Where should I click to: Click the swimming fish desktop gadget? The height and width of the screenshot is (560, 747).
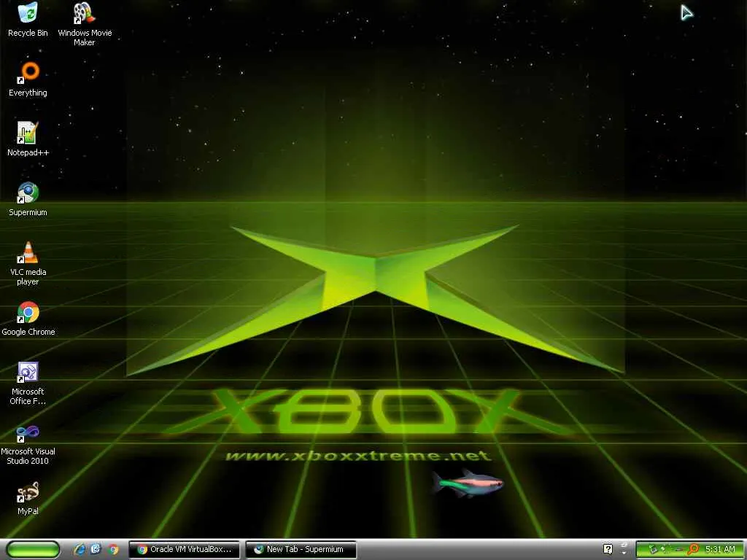coord(468,483)
